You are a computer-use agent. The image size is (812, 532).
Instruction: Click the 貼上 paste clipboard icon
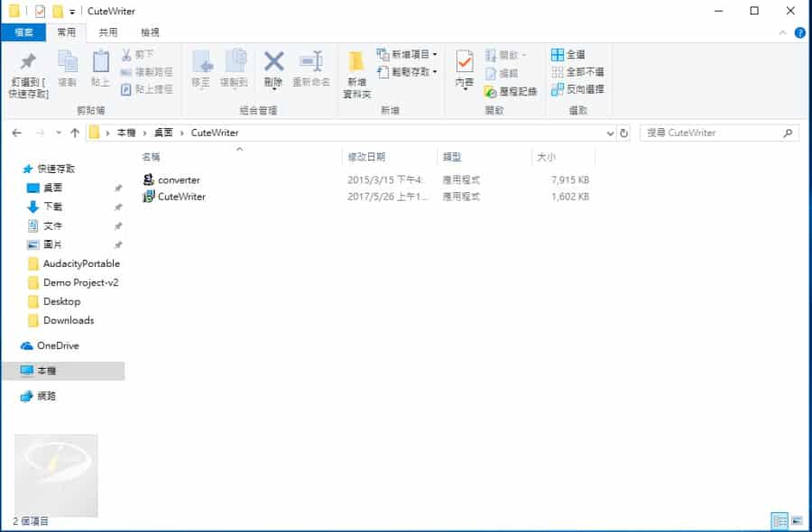click(x=100, y=65)
